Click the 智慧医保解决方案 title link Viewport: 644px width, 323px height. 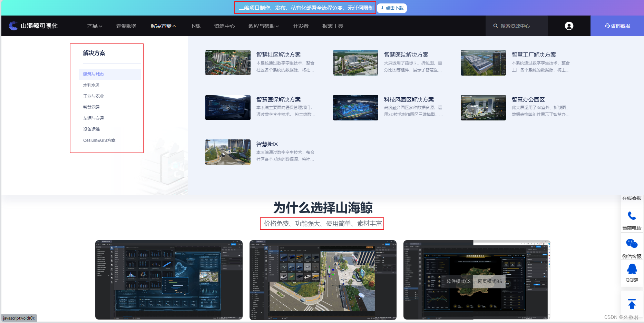279,100
